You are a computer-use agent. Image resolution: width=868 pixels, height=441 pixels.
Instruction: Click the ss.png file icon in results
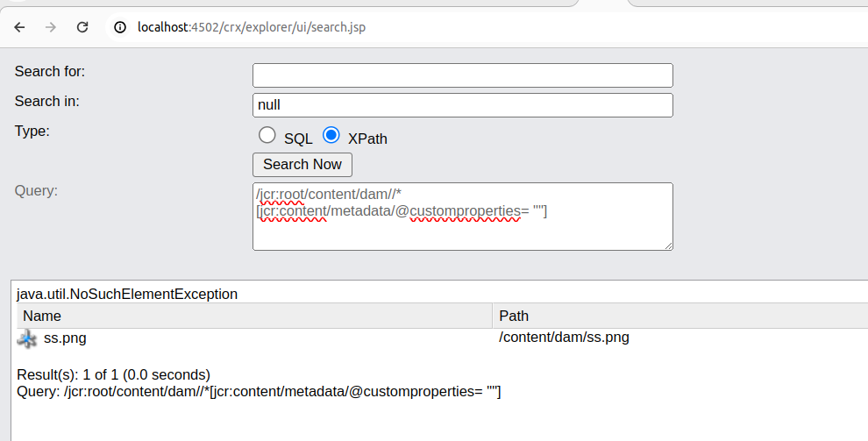[27, 338]
